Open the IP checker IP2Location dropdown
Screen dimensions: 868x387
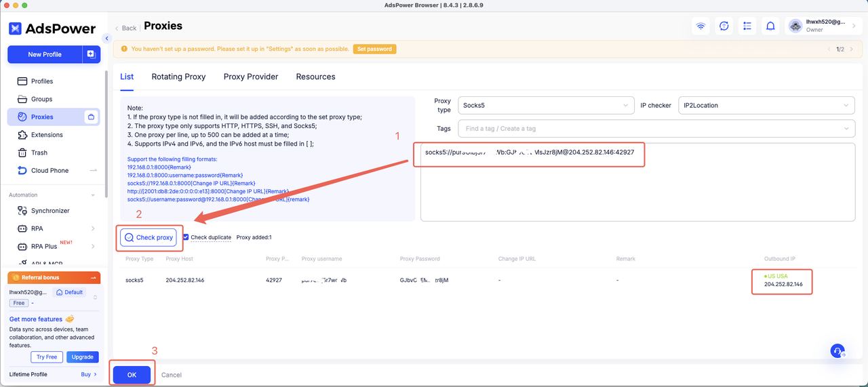pos(766,105)
